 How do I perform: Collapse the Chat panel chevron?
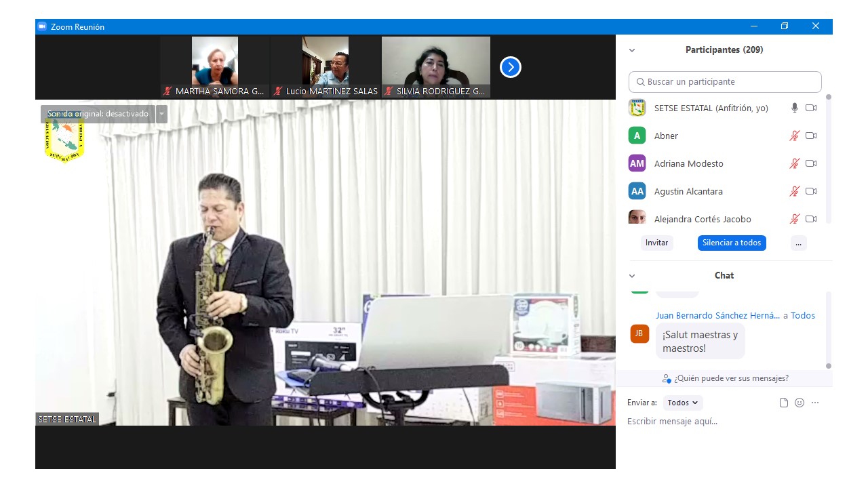[632, 276]
